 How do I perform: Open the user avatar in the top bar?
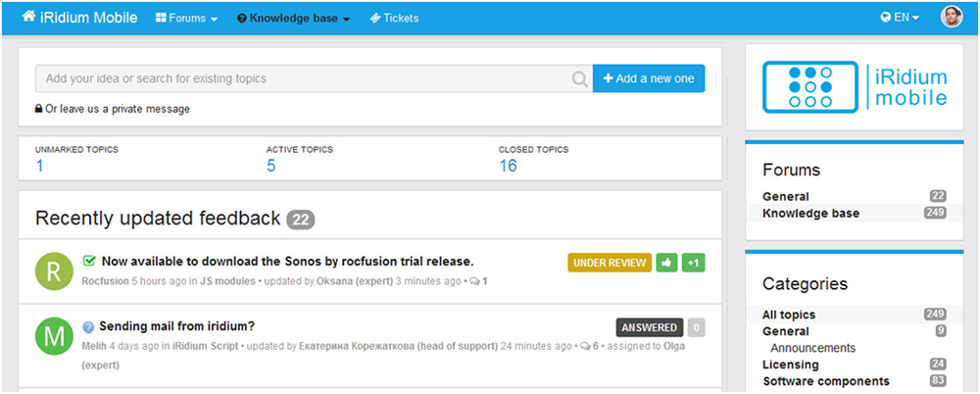pos(952,17)
